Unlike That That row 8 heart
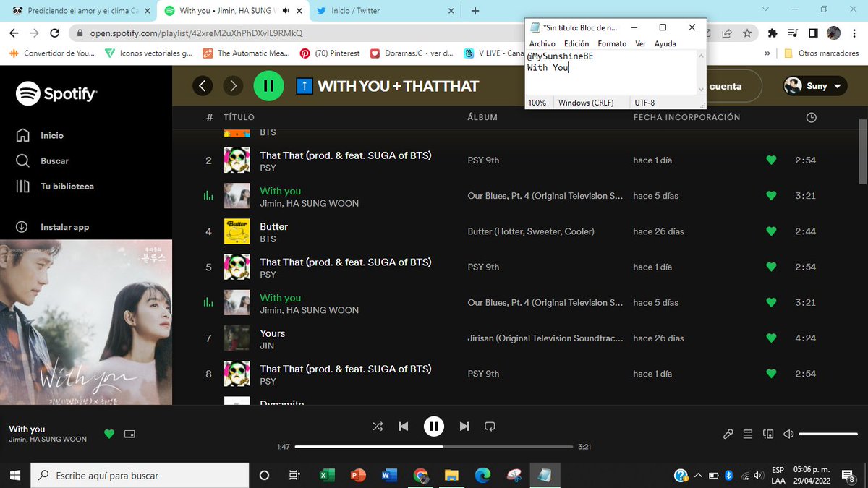Image resolution: width=868 pixels, height=488 pixels. click(x=771, y=374)
